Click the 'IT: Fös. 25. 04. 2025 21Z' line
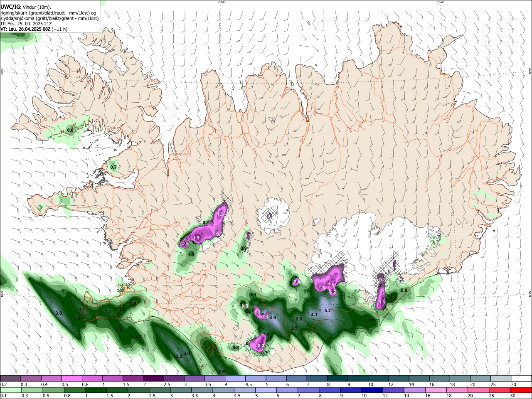Screen dimensions: 532x399 click(x=26, y=24)
